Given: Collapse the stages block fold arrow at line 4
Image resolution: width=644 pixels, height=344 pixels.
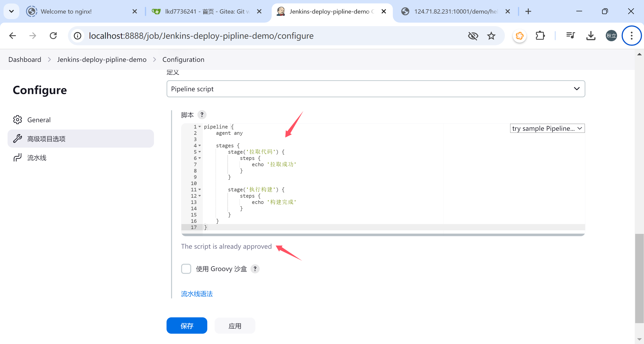Looking at the screenshot, I should click(199, 146).
